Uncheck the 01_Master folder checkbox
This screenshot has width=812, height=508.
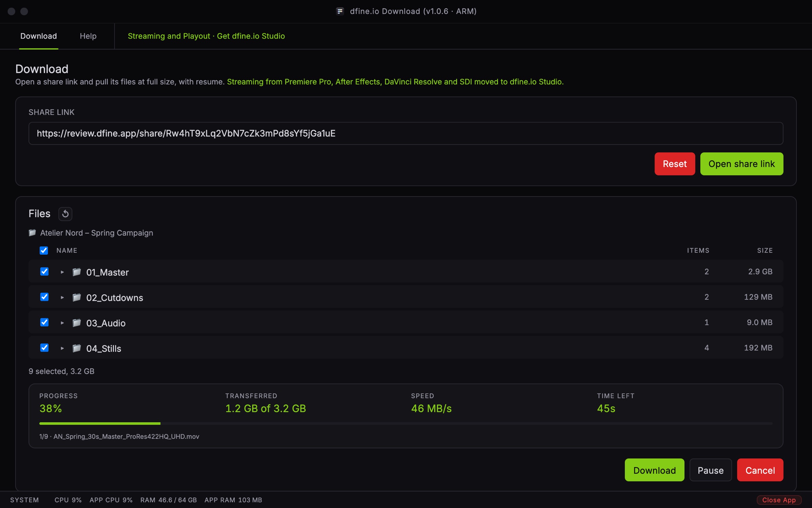44,272
